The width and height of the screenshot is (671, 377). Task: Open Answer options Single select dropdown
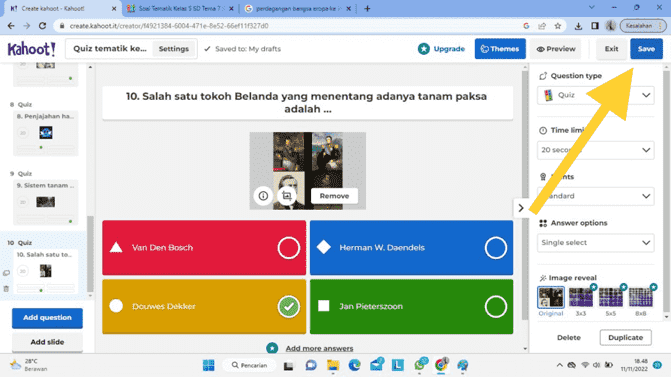pos(595,243)
